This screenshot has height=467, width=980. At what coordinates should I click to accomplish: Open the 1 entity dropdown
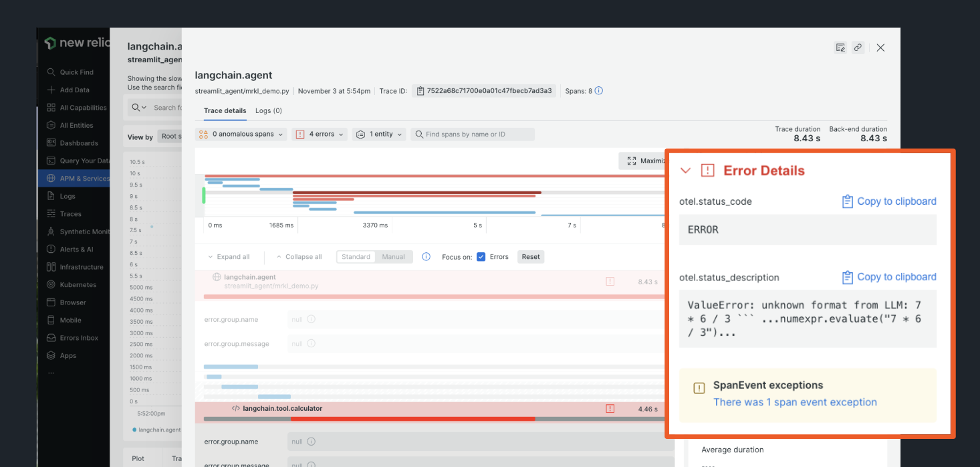(379, 134)
